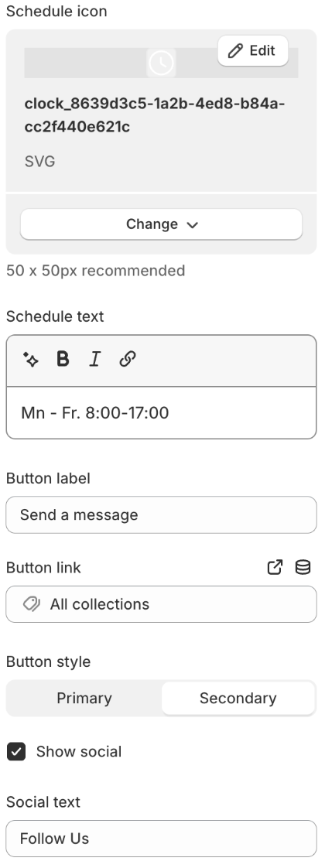Viewport: 325px width, 868px height.
Task: Click the pencil Edit icon on the image
Action: tap(236, 51)
